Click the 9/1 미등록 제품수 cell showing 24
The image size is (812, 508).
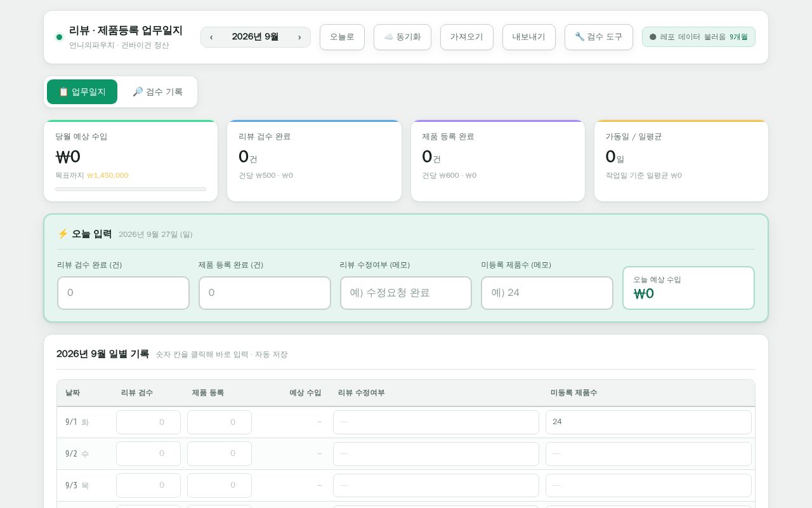point(648,422)
